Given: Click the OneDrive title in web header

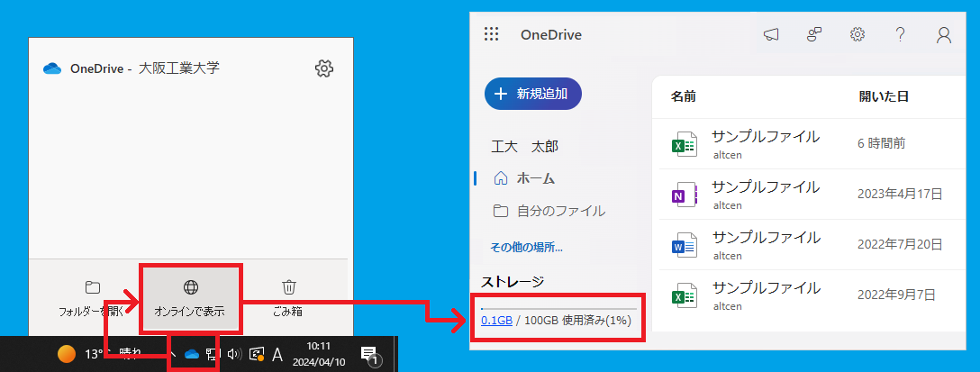Looking at the screenshot, I should [x=550, y=35].
